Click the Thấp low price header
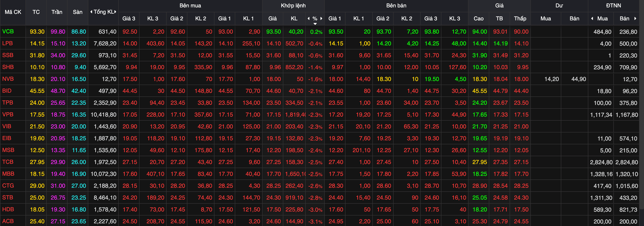Image resolution: width=644 pixels, height=226 pixels. click(x=520, y=19)
